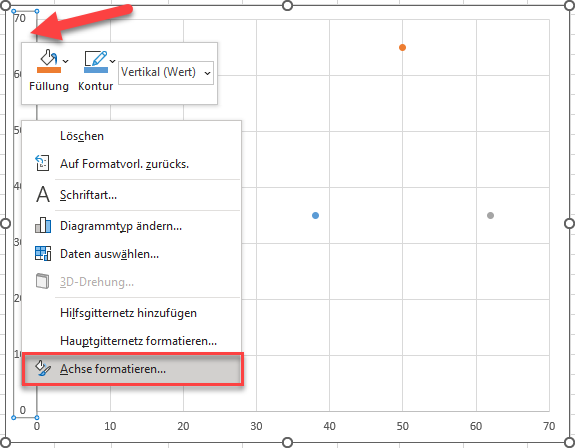Click the chart's right middle resize handle

569,223
